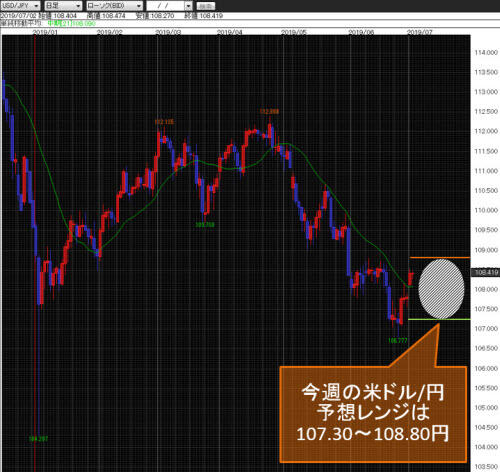Click the 2019/02 date axis label
Screen dimensions: 500x472
point(109,32)
